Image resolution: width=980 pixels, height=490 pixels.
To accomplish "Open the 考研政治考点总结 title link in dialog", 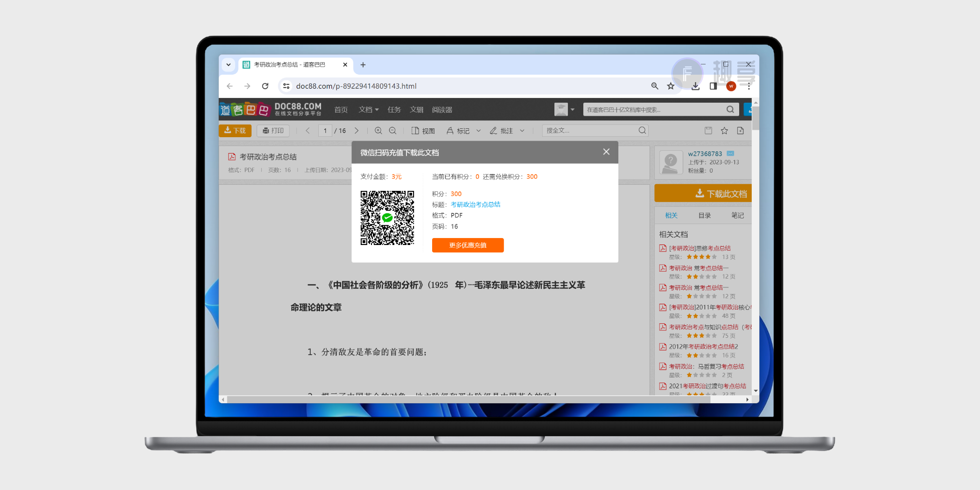I will (476, 204).
